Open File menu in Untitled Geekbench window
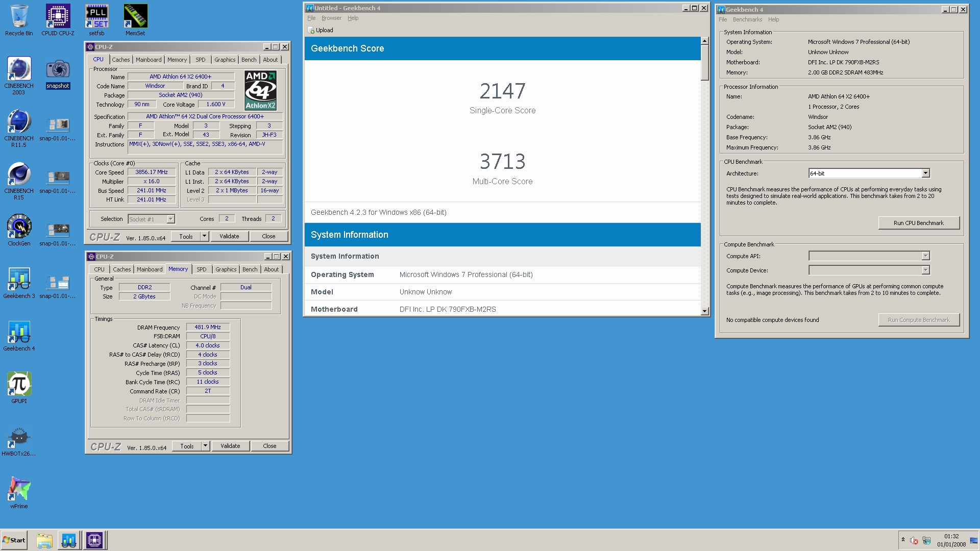 point(311,18)
